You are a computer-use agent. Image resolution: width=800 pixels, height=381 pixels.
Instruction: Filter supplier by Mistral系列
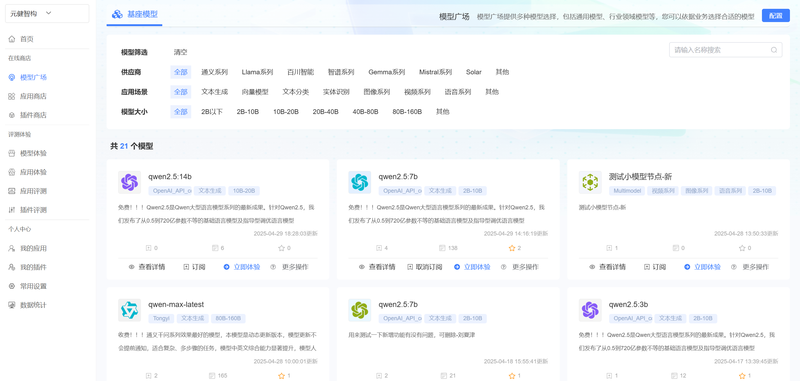[435, 72]
